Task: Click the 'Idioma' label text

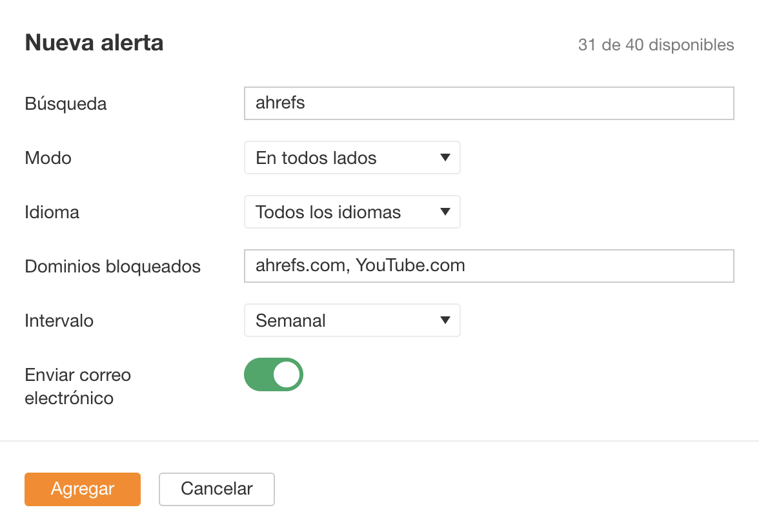Action: (x=52, y=212)
